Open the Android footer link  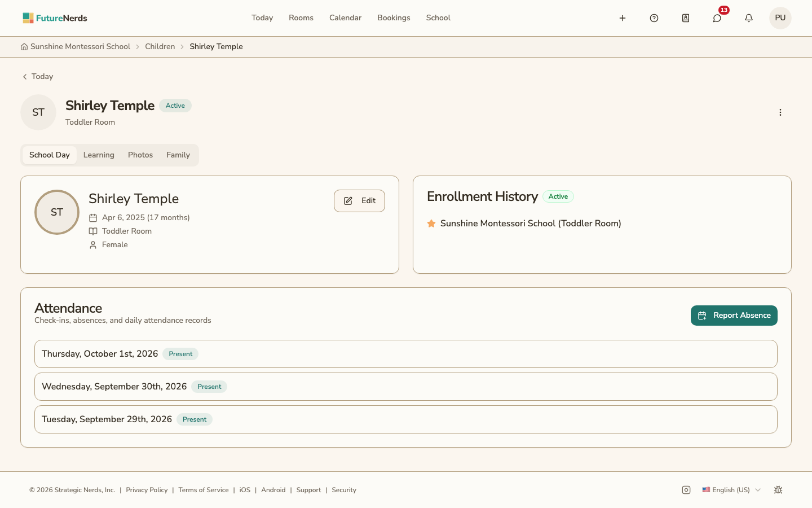273,490
